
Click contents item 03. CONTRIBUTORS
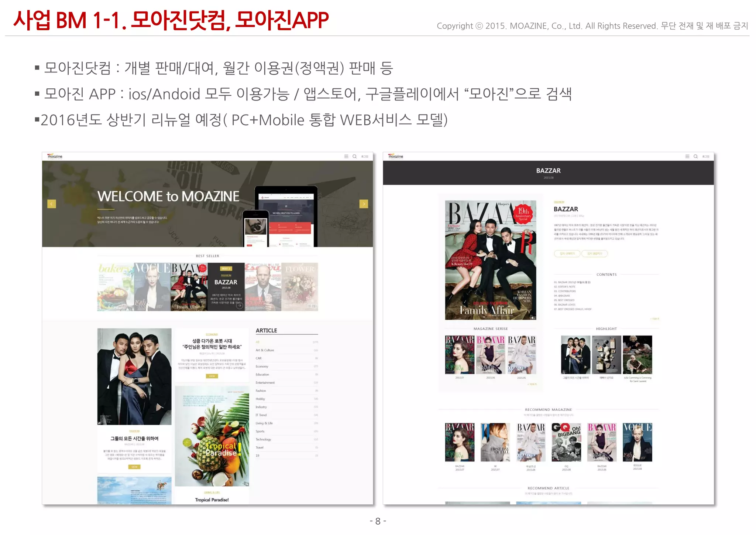(x=565, y=291)
